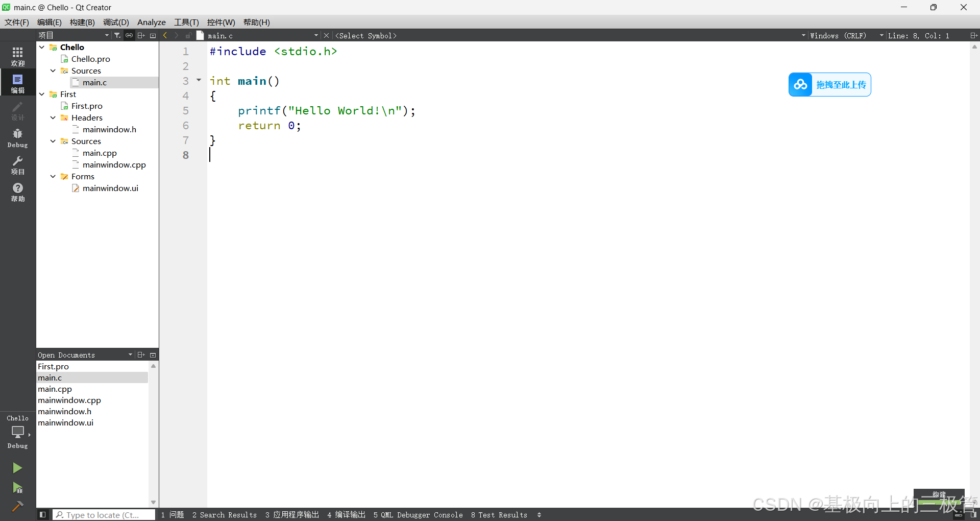Viewport: 980px width, 521px height.
Task: Click the filter tree icon in project panel
Action: click(x=117, y=35)
